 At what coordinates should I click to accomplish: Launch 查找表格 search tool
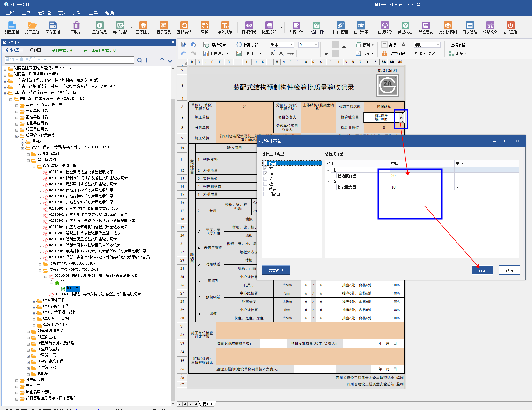point(184,28)
